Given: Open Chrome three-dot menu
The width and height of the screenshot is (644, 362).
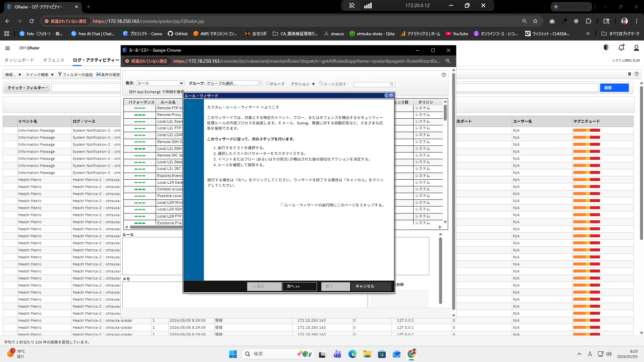Looking at the screenshot, I should tap(637, 21).
